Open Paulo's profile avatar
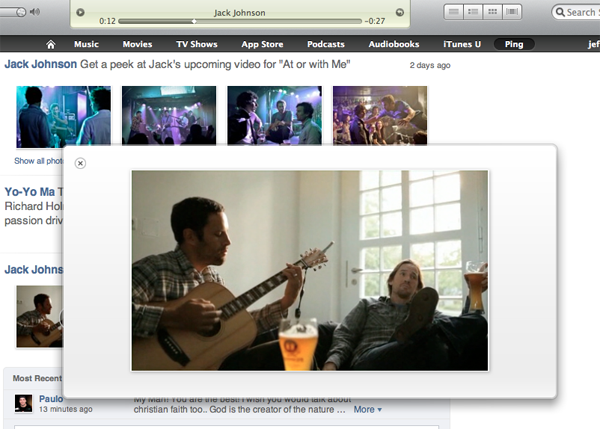Image resolution: width=600 pixels, height=429 pixels. point(22,404)
